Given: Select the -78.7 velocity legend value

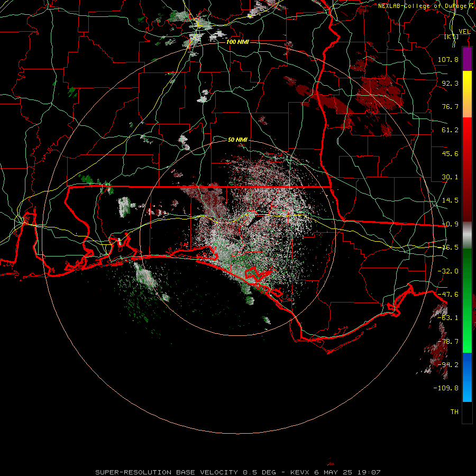Looking at the screenshot, I should click(x=448, y=342).
